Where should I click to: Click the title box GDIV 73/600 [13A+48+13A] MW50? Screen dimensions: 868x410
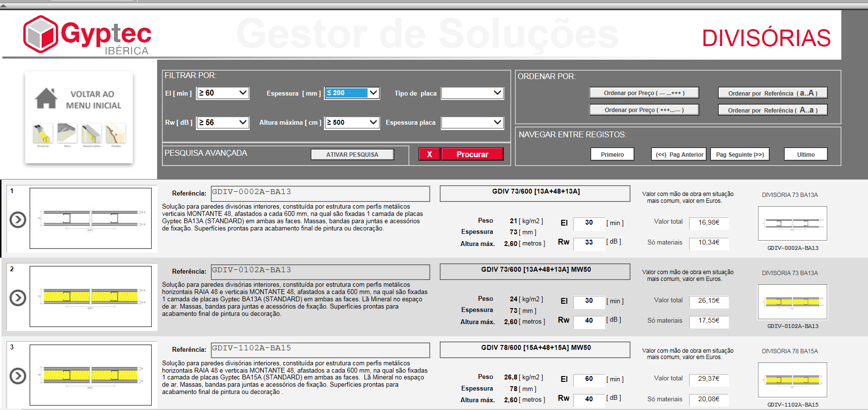coord(535,271)
